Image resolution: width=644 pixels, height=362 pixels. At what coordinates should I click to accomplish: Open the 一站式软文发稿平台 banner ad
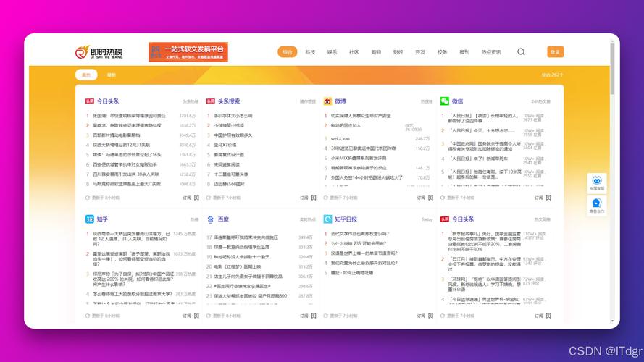pyautogui.click(x=188, y=51)
